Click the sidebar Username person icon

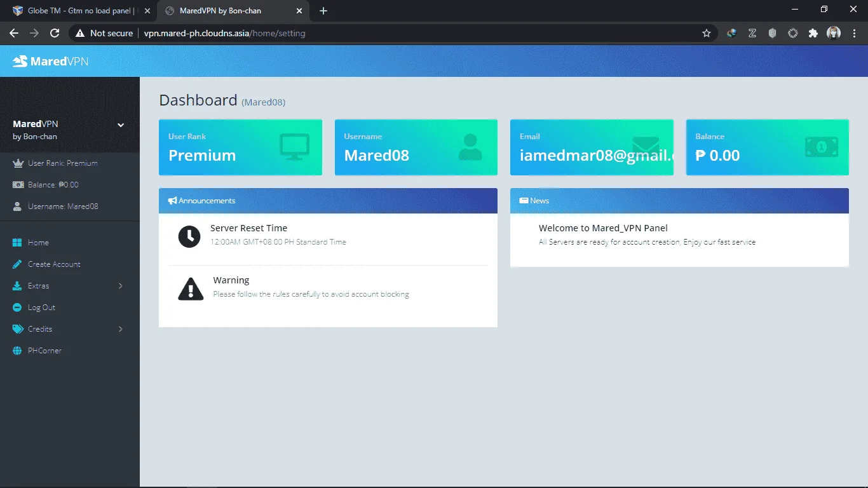[x=18, y=207]
